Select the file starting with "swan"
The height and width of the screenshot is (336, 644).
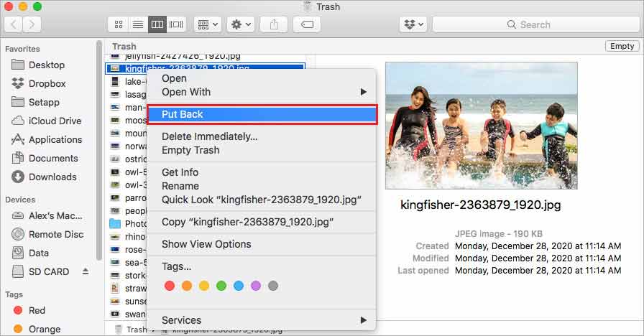(128, 314)
